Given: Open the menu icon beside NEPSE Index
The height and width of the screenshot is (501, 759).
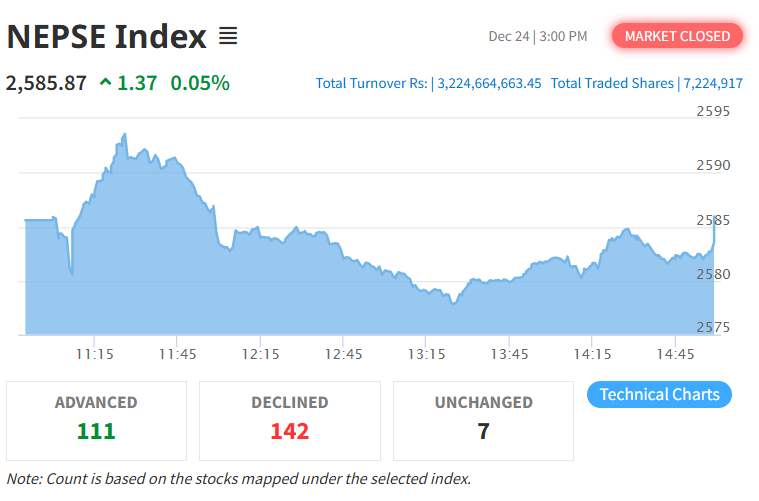Looking at the screenshot, I should [x=228, y=37].
